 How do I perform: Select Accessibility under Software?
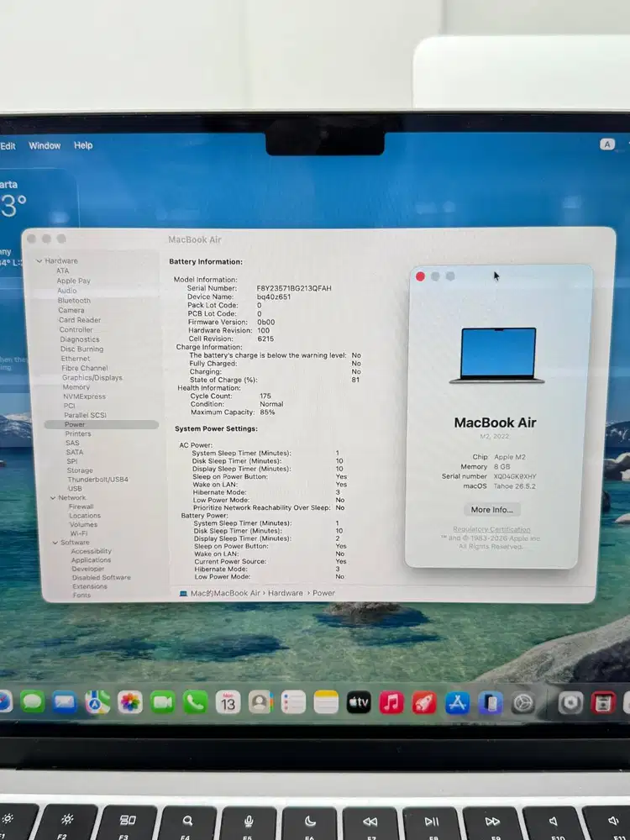pyautogui.click(x=92, y=551)
